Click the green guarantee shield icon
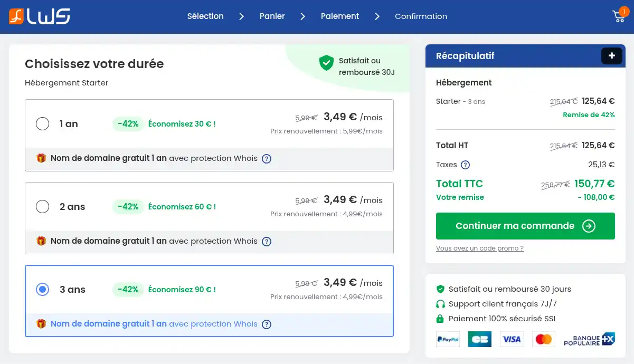634x364 pixels. (x=326, y=63)
